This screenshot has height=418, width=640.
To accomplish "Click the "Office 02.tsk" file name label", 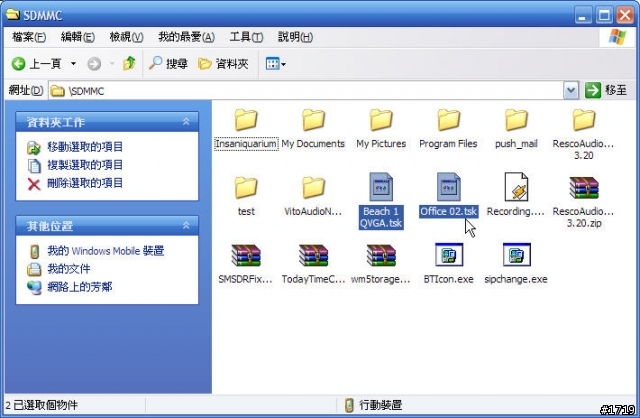I will pyautogui.click(x=449, y=211).
